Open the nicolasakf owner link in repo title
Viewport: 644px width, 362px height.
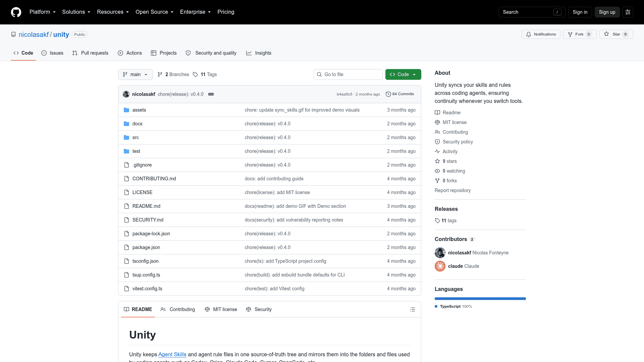click(x=34, y=35)
